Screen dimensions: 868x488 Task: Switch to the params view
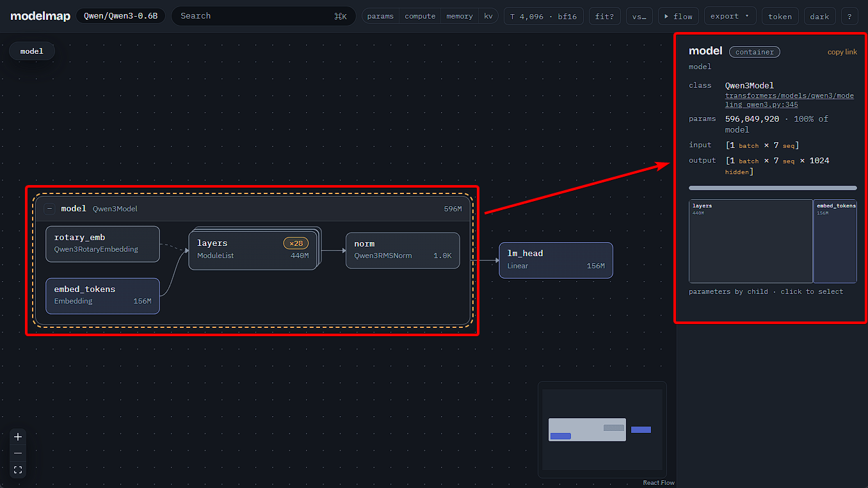[380, 16]
